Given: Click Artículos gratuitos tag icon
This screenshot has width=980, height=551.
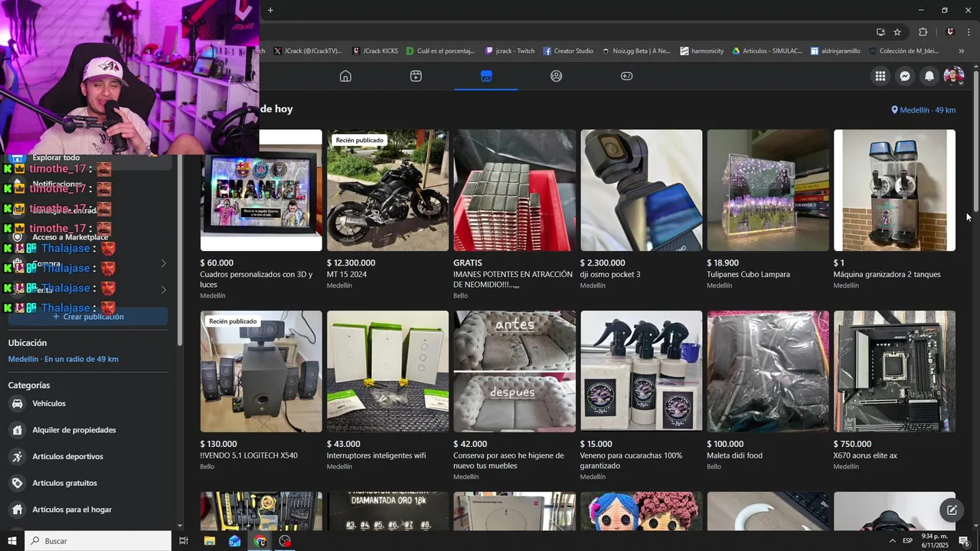Looking at the screenshot, I should point(17,483).
